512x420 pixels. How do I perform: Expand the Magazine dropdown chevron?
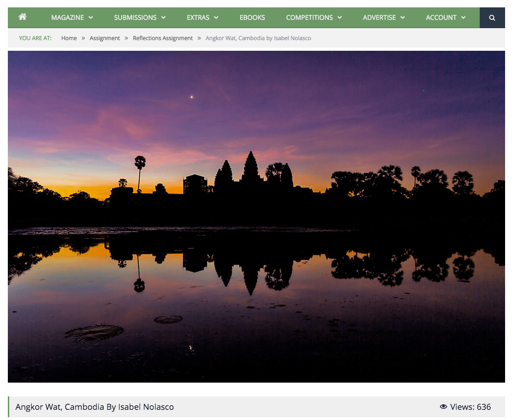point(91,18)
